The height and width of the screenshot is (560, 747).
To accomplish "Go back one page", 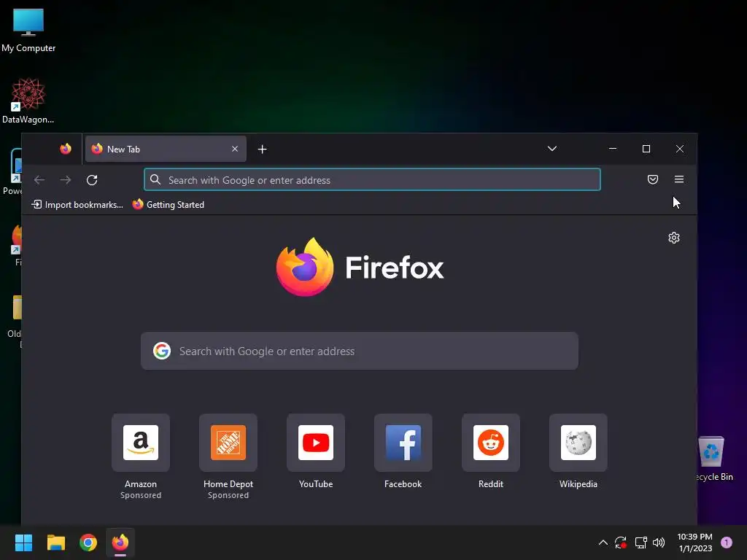I will pos(39,180).
